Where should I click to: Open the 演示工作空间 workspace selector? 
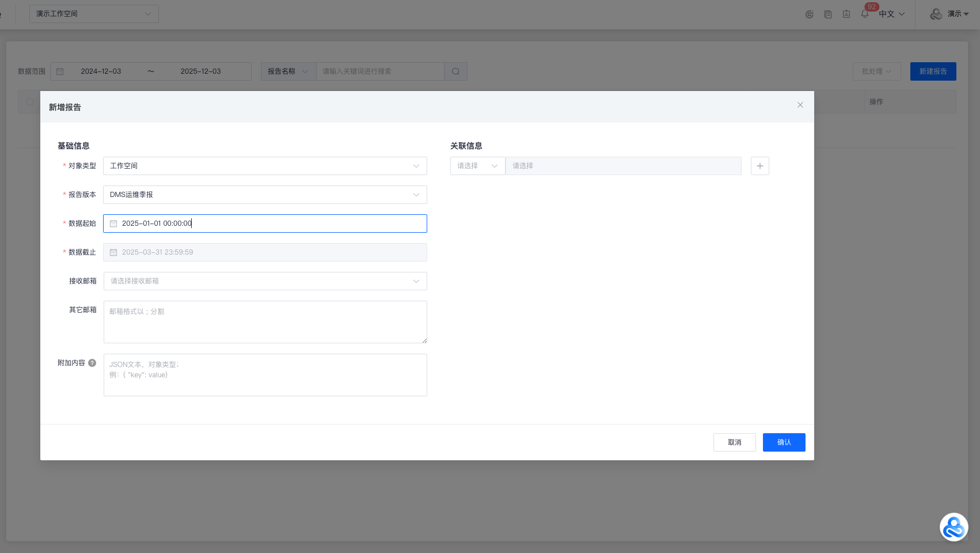[x=94, y=14]
